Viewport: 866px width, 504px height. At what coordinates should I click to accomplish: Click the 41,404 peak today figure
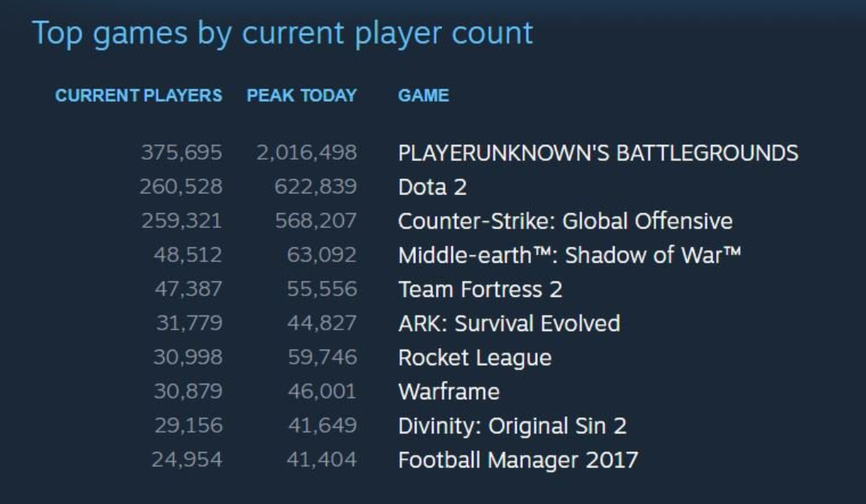[322, 459]
